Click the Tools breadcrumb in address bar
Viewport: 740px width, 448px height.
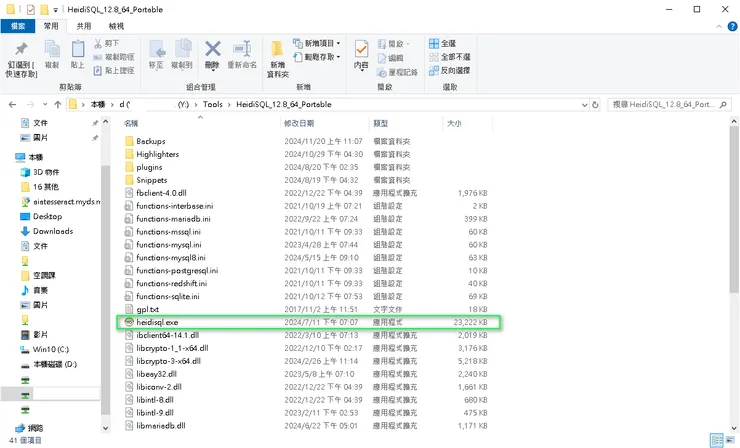212,105
